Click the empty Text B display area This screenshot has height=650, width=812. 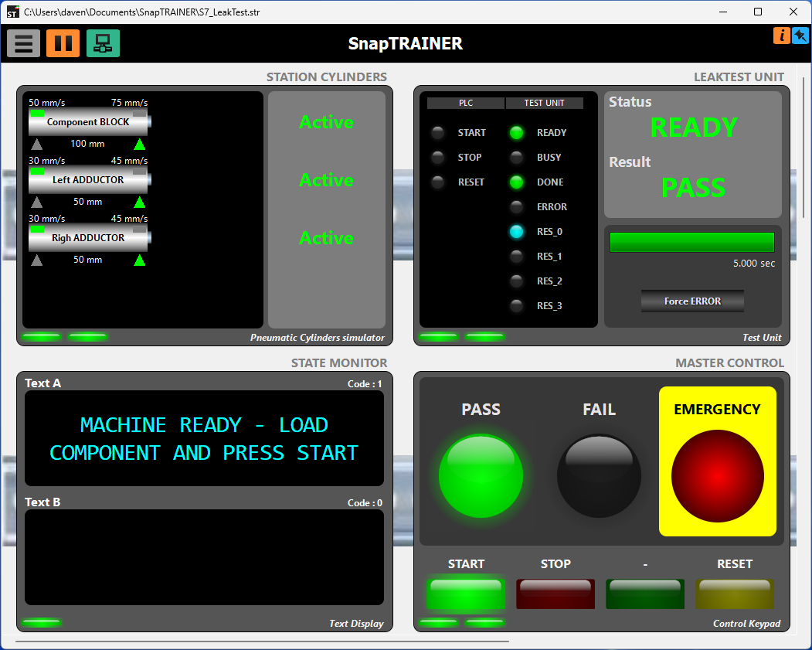click(x=204, y=557)
